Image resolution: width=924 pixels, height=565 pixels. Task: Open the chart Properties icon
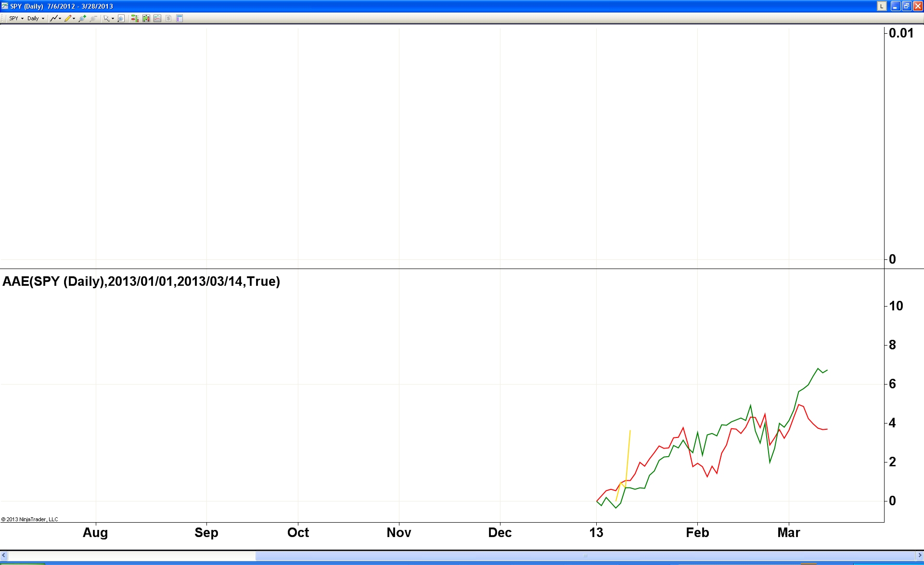180,18
